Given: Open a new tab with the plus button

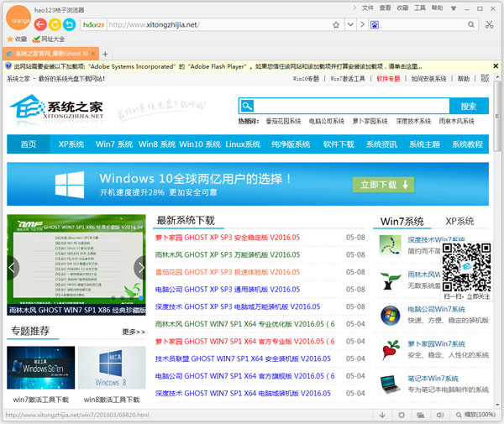Looking at the screenshot, I should pos(105,54).
